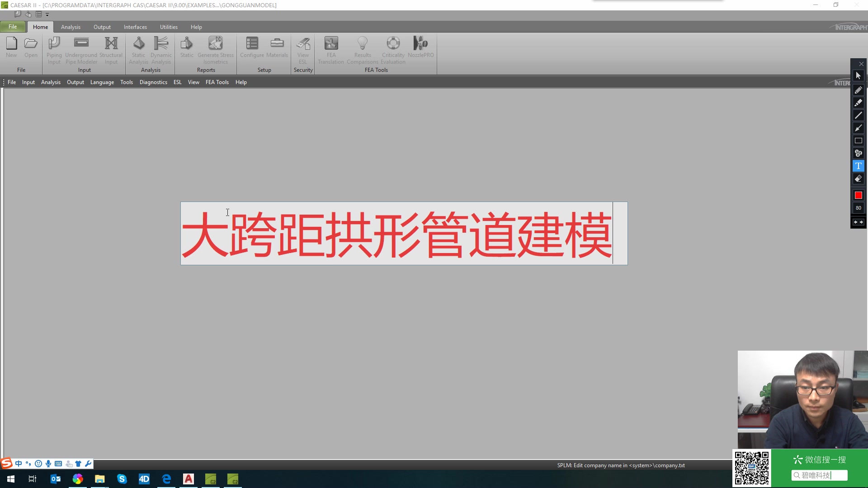The height and width of the screenshot is (488, 868).
Task: Toggle the eraser annotation tool
Action: point(858,178)
